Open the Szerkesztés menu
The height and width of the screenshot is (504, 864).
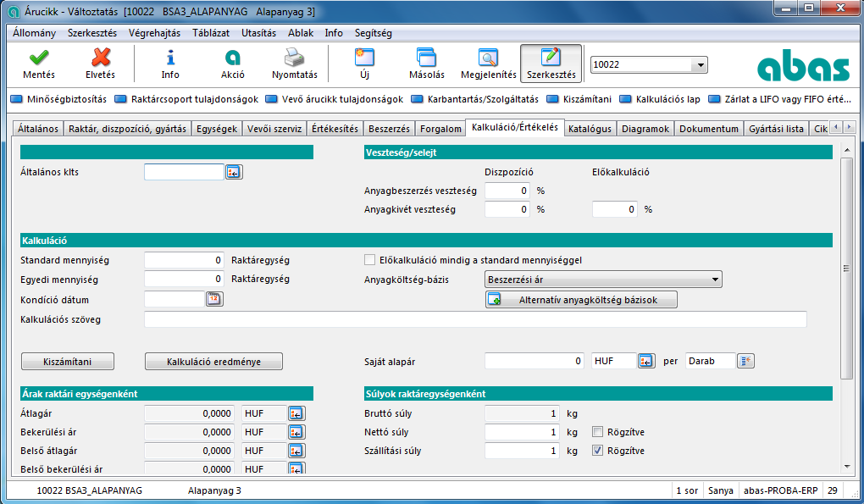pyautogui.click(x=92, y=33)
